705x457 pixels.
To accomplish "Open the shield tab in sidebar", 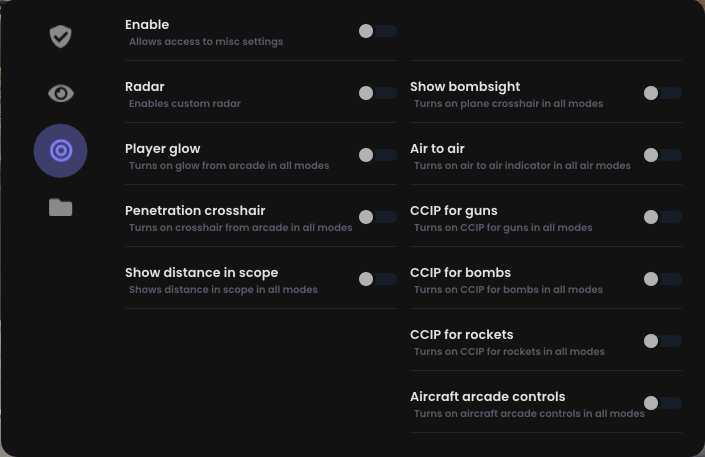I will click(x=61, y=36).
